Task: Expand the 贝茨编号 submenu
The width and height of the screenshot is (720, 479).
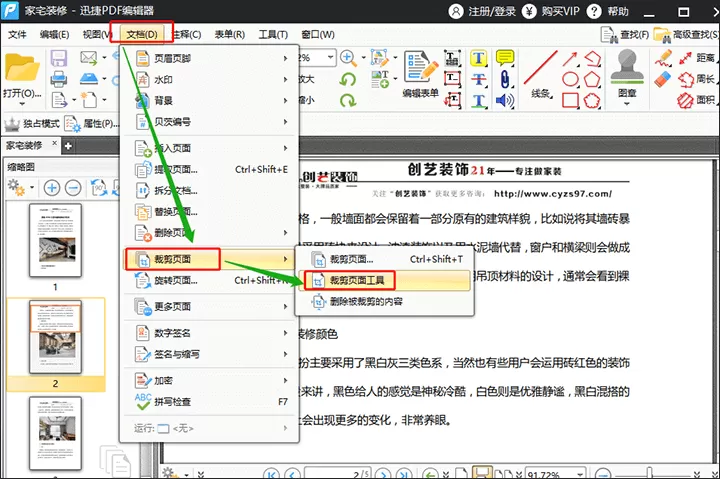Action: click(x=209, y=122)
